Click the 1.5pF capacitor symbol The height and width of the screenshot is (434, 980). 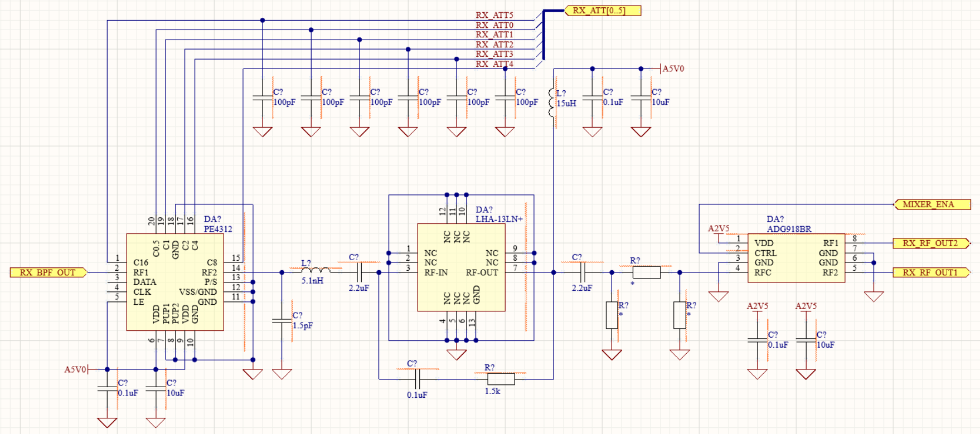tap(282, 321)
